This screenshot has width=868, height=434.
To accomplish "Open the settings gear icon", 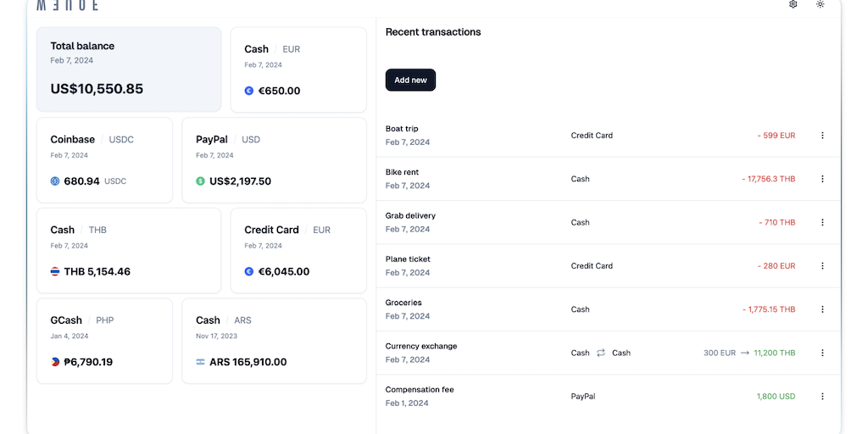I will [x=793, y=4].
